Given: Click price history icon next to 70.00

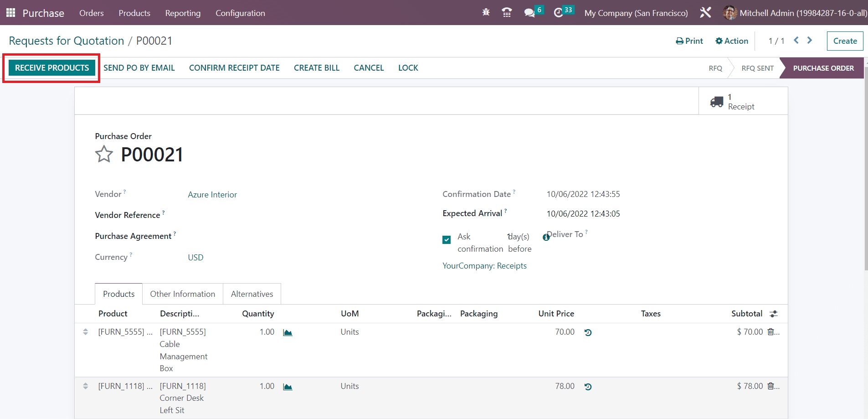Looking at the screenshot, I should coord(588,333).
